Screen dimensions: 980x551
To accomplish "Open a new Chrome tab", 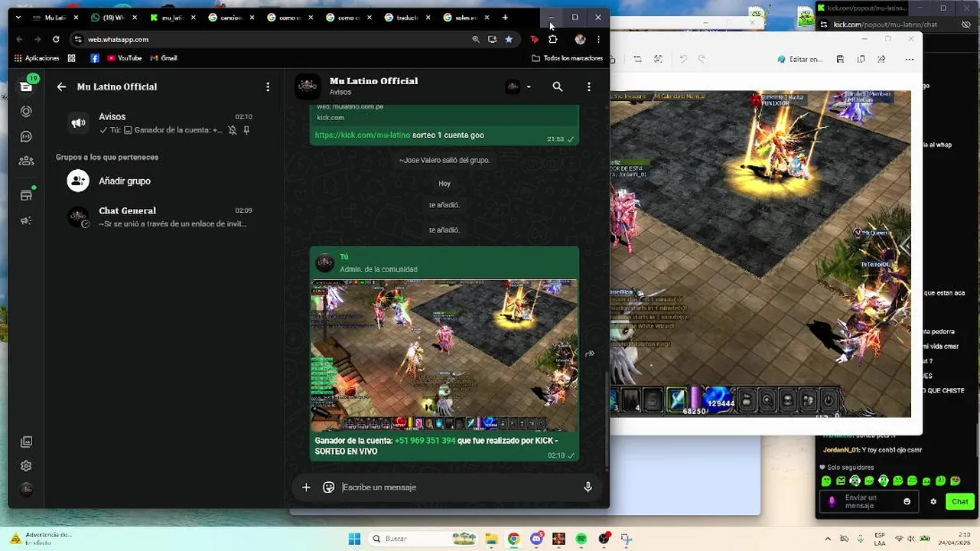I will 505,18.
